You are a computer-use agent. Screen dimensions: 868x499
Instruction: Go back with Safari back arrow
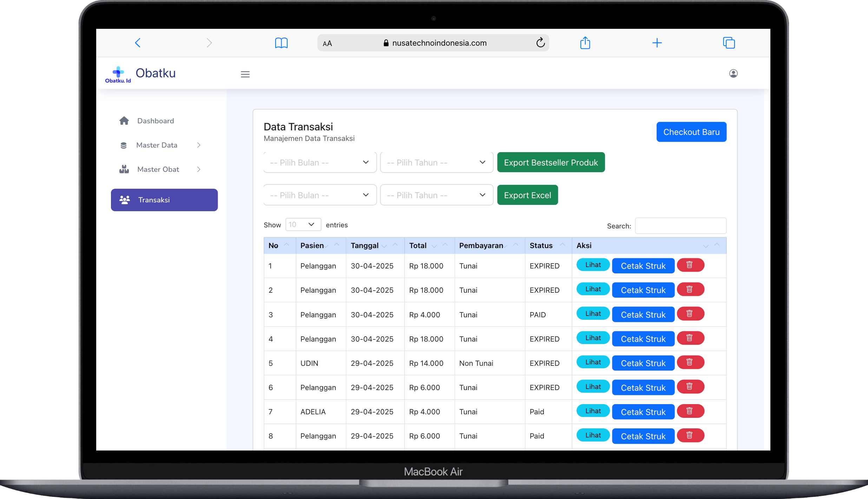(x=138, y=43)
